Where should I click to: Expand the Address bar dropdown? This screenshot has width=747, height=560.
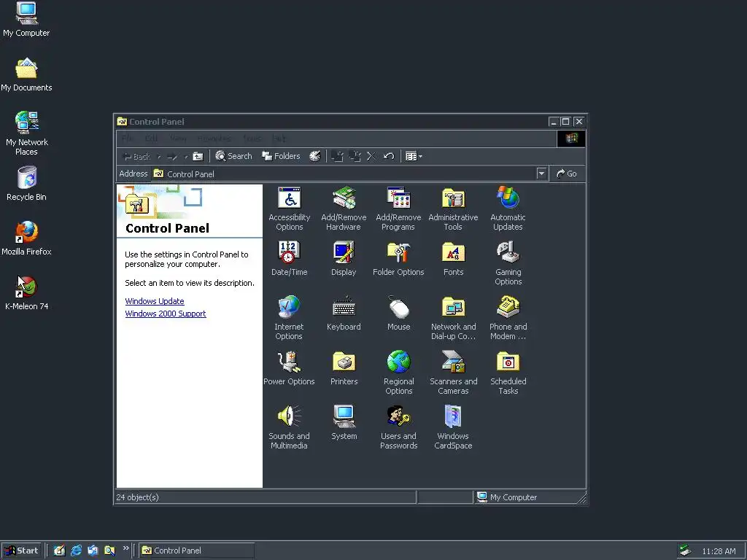(x=541, y=174)
